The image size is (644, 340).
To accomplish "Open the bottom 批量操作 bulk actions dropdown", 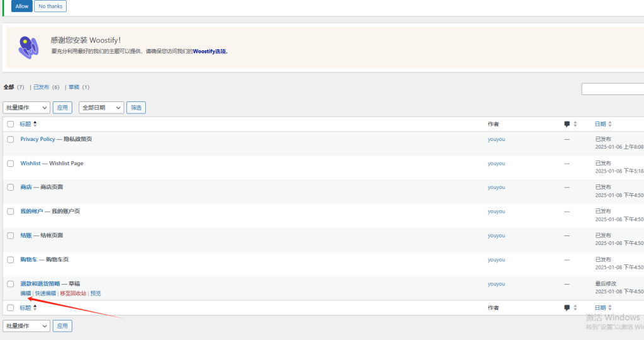I will 26,326.
